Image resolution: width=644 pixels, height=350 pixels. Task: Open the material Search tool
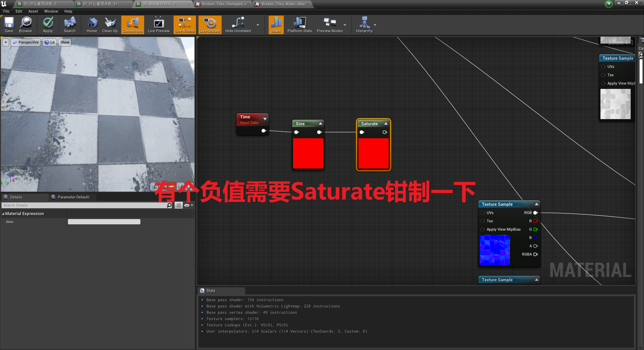70,25
